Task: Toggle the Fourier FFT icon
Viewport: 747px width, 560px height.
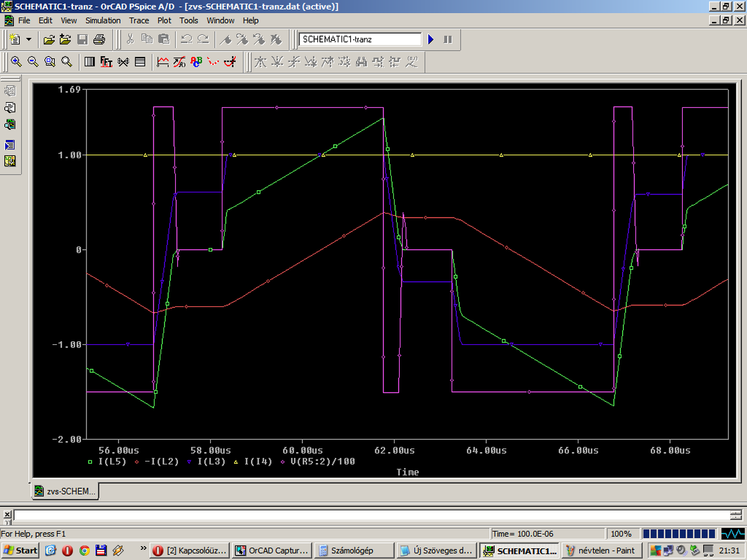Action: click(106, 62)
